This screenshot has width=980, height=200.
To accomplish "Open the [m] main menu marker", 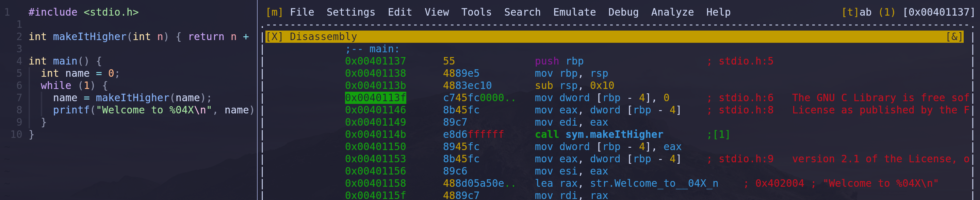I will (274, 12).
